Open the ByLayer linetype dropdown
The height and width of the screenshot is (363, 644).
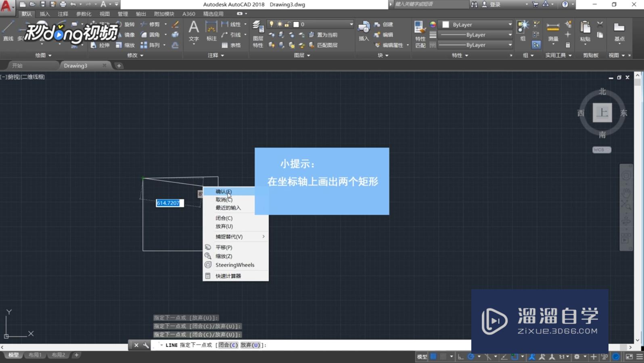pos(475,45)
